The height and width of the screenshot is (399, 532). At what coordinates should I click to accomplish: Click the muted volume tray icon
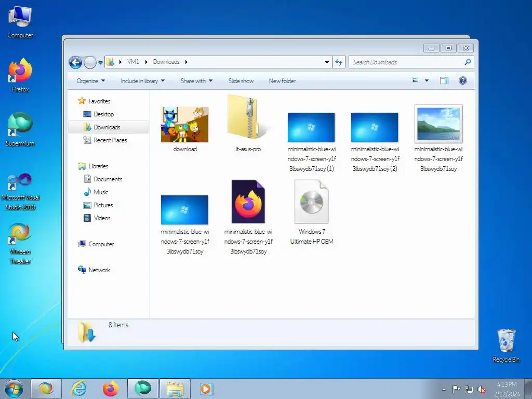[x=482, y=389]
